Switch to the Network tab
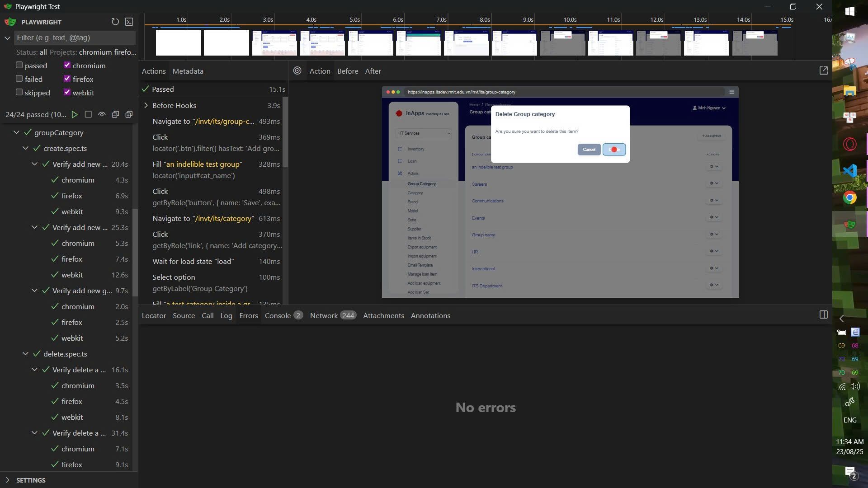This screenshot has width=868, height=488. 324,315
